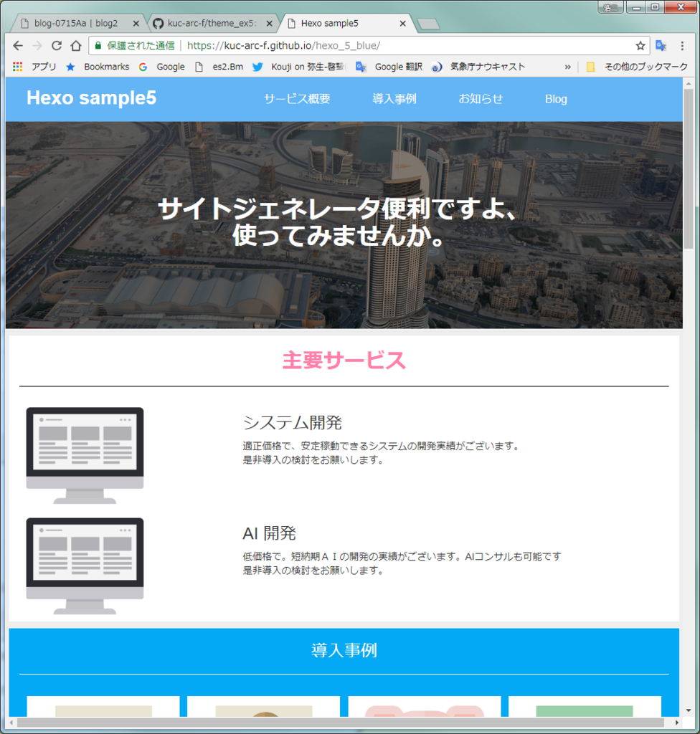Click the browser forward arrow
Screen dimensions: 700x734
(x=37, y=45)
